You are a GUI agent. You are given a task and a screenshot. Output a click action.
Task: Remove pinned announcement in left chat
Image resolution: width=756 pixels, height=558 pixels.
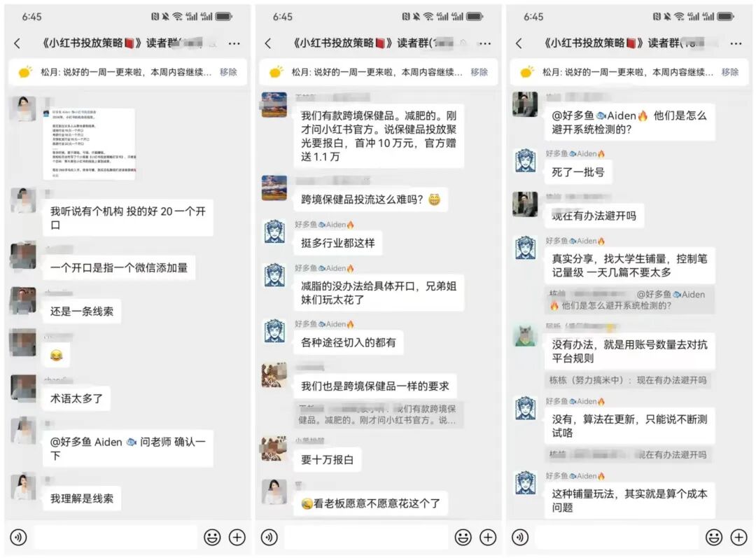point(228,72)
